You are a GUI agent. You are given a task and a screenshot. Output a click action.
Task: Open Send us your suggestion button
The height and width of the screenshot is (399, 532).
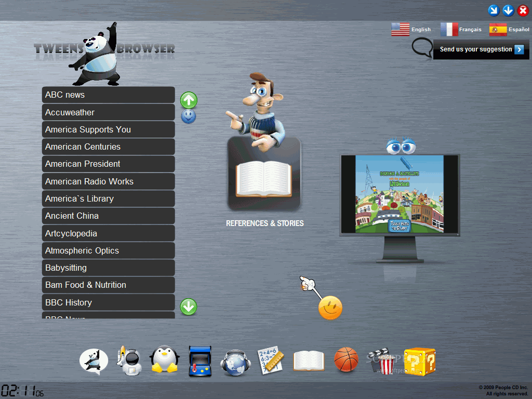pyautogui.click(x=481, y=49)
